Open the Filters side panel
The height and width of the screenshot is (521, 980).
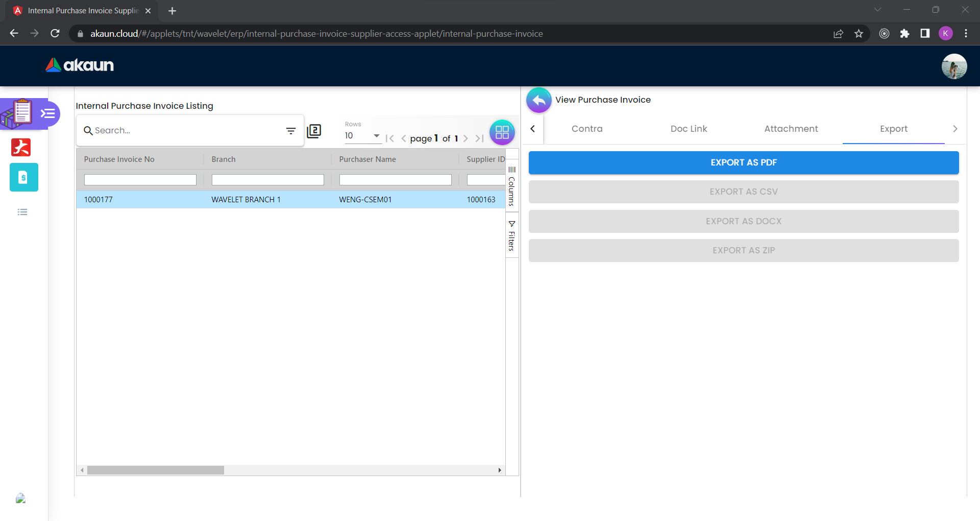(x=511, y=235)
